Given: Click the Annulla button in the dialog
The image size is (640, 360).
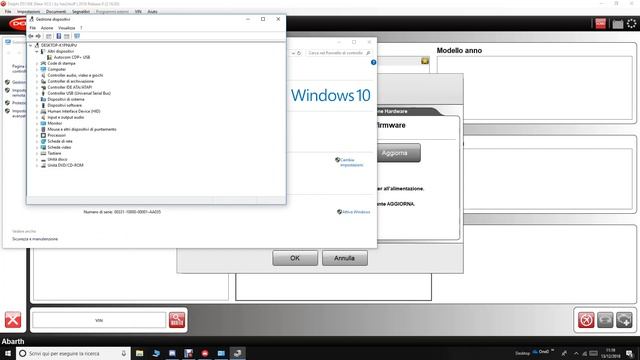Looking at the screenshot, I should tap(344, 258).
